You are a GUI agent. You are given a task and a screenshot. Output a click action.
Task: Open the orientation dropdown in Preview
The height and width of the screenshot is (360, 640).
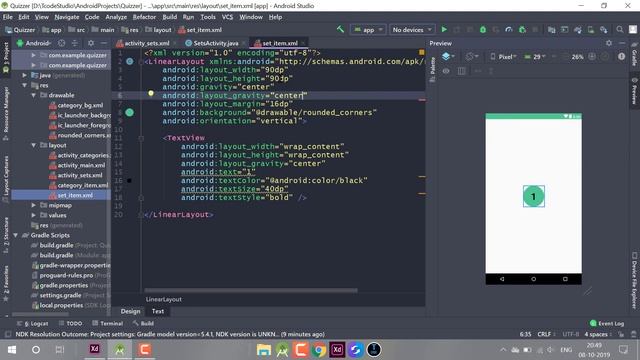coord(472,57)
